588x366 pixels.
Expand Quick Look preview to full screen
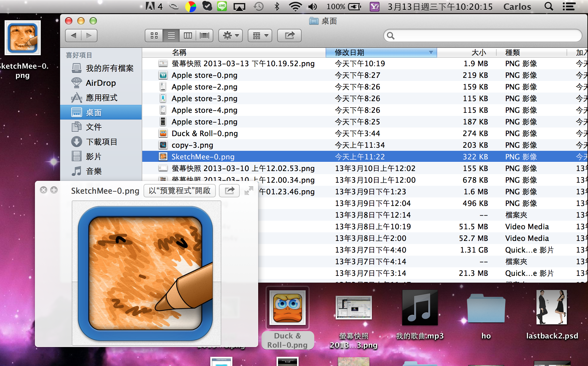coord(249,191)
